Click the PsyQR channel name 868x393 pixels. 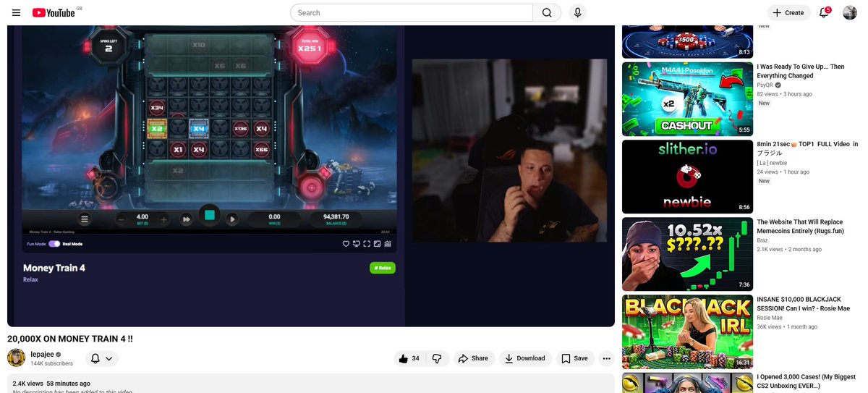coord(765,85)
